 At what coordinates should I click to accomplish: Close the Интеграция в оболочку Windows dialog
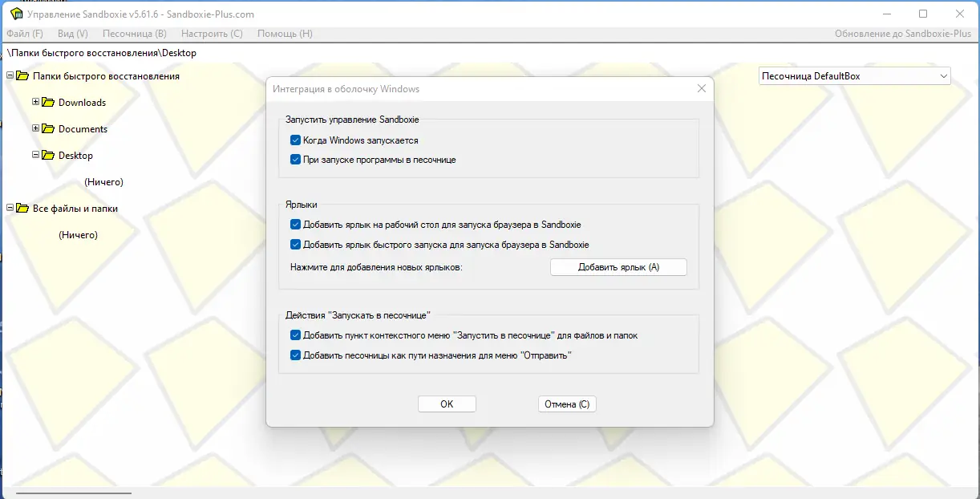point(702,89)
